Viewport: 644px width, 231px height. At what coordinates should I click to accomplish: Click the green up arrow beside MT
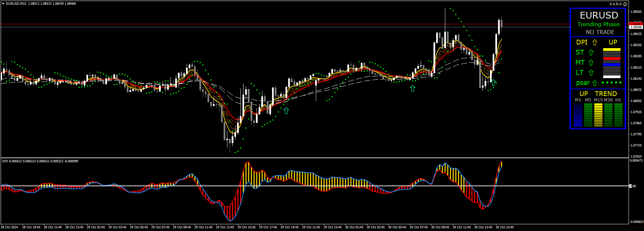pyautogui.click(x=591, y=63)
